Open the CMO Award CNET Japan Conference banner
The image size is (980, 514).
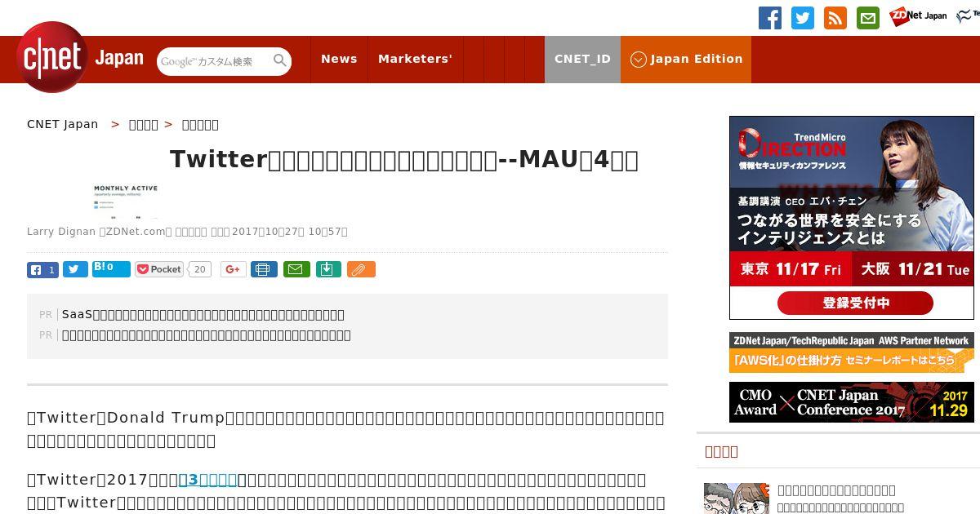[852, 402]
